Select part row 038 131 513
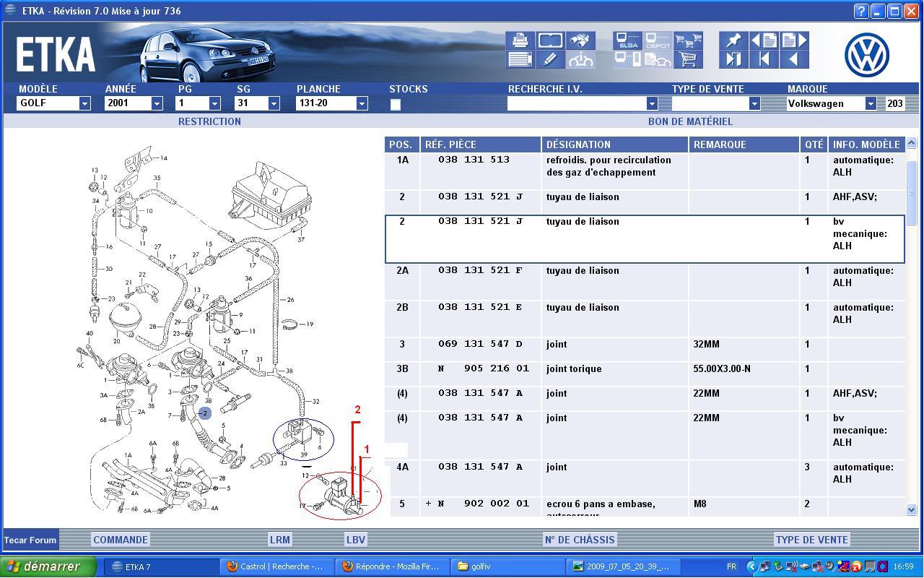 coord(645,171)
